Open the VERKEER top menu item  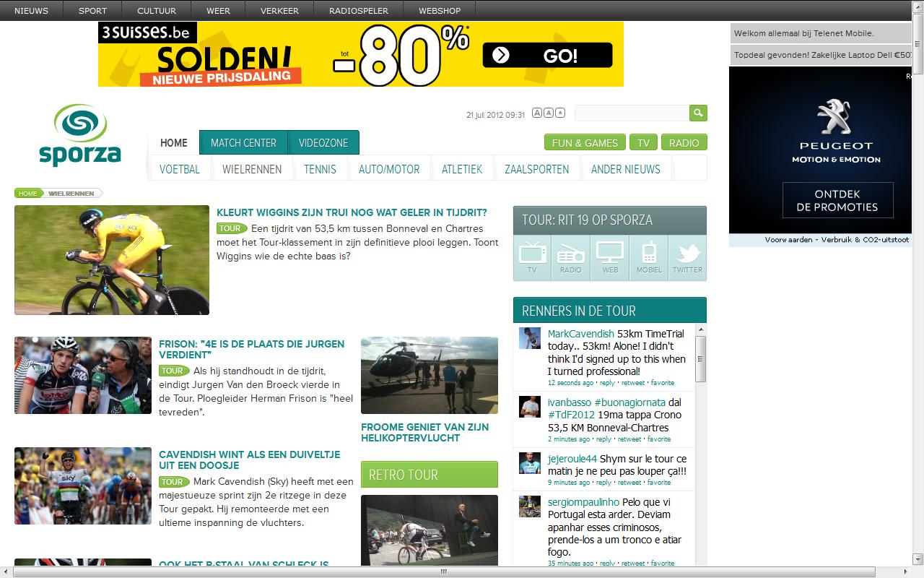[x=279, y=10]
